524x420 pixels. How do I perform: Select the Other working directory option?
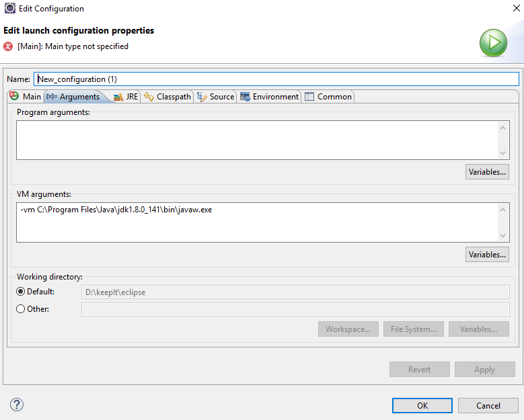tap(21, 309)
